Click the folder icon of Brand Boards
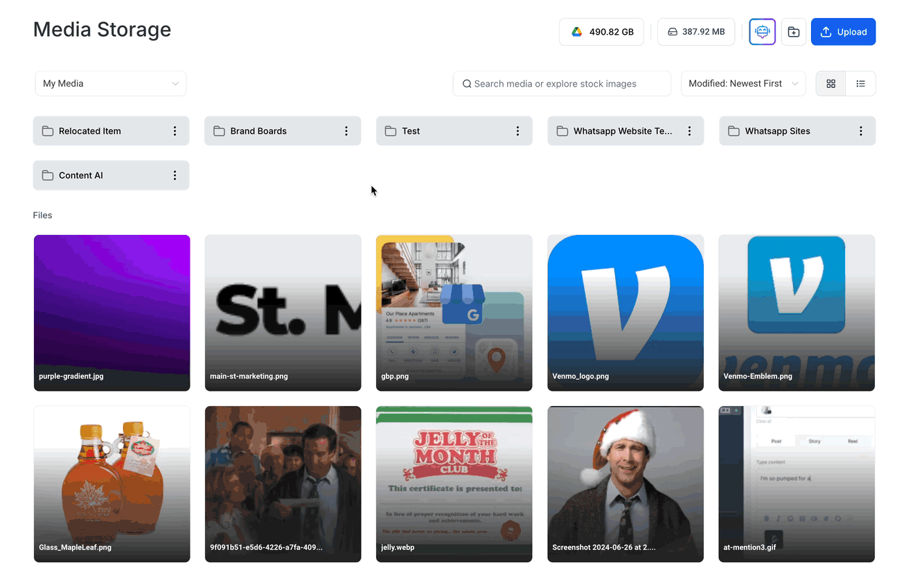 219,131
